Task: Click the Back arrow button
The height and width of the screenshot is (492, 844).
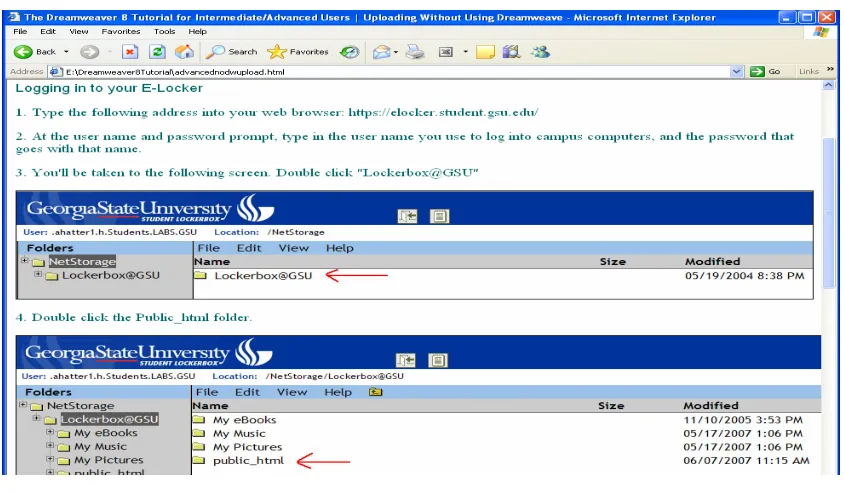Action: click(x=34, y=52)
